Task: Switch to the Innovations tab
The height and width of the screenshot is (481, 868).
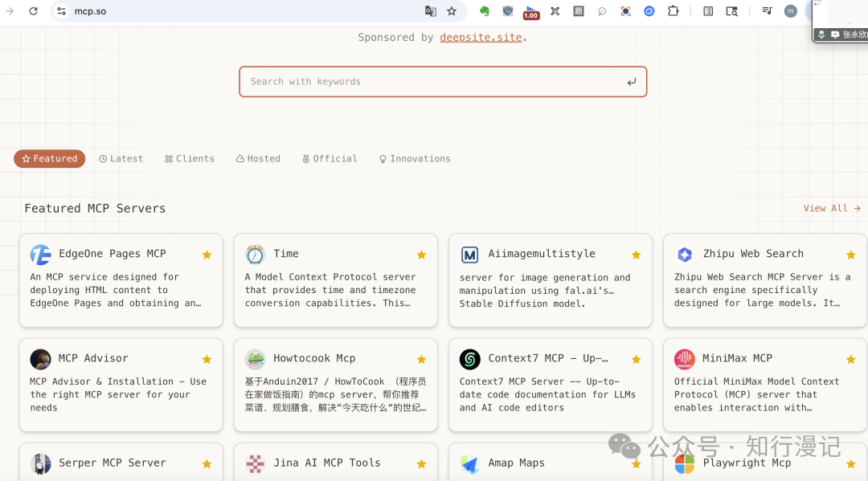Action: [x=415, y=159]
